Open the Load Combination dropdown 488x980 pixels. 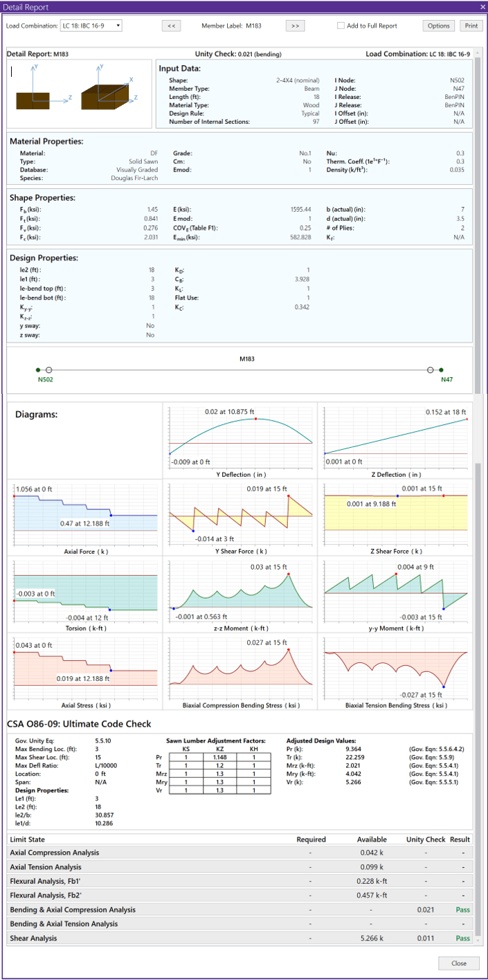pos(91,26)
